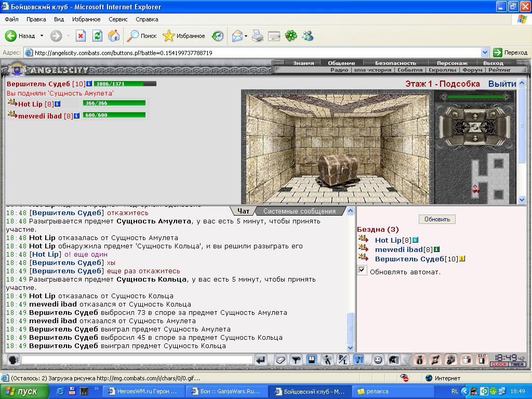The width and height of the screenshot is (532, 399).
Task: Click the two figures icon in bottom bar
Action: pyautogui.click(x=467, y=360)
